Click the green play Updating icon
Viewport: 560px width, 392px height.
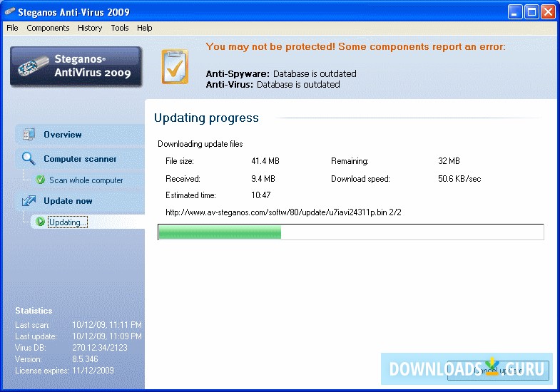tap(41, 222)
